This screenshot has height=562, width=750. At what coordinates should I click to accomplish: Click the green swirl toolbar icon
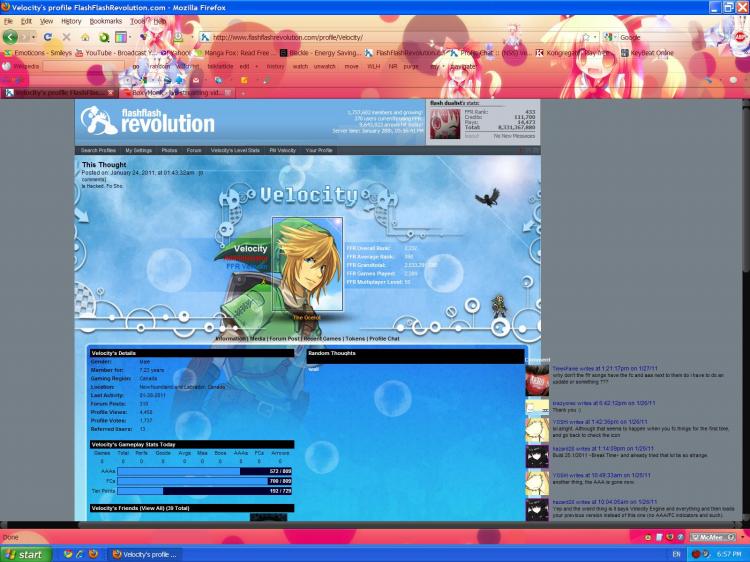point(103,37)
